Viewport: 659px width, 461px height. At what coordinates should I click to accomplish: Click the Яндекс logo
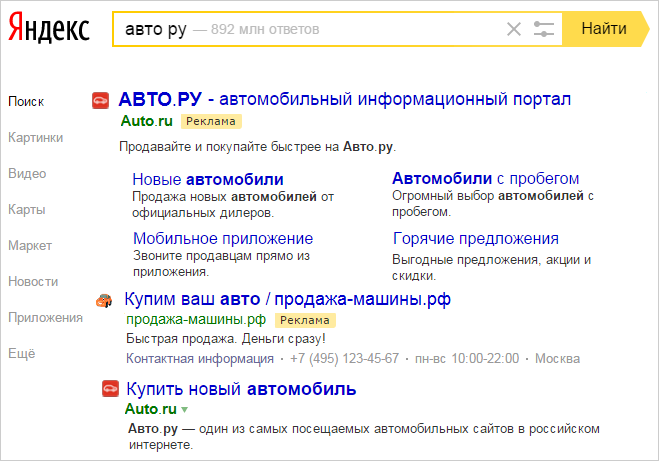(49, 28)
